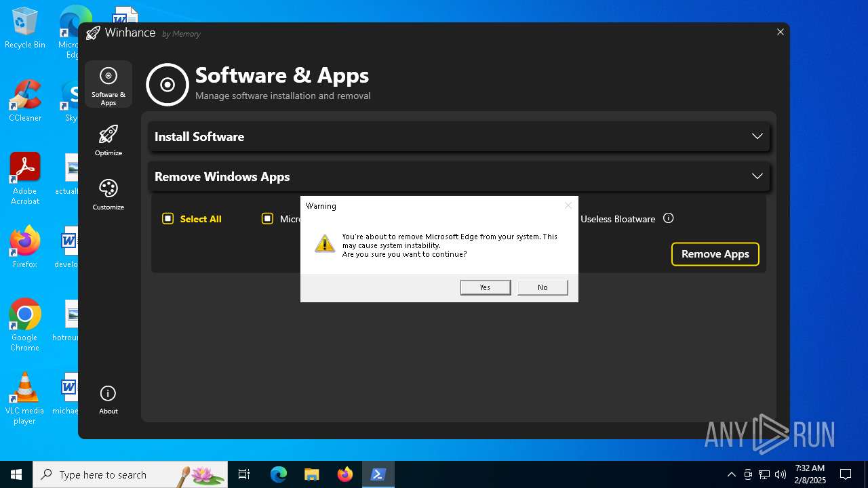Click the Remove Apps button
Screen dimensions: 868x488
(715, 254)
